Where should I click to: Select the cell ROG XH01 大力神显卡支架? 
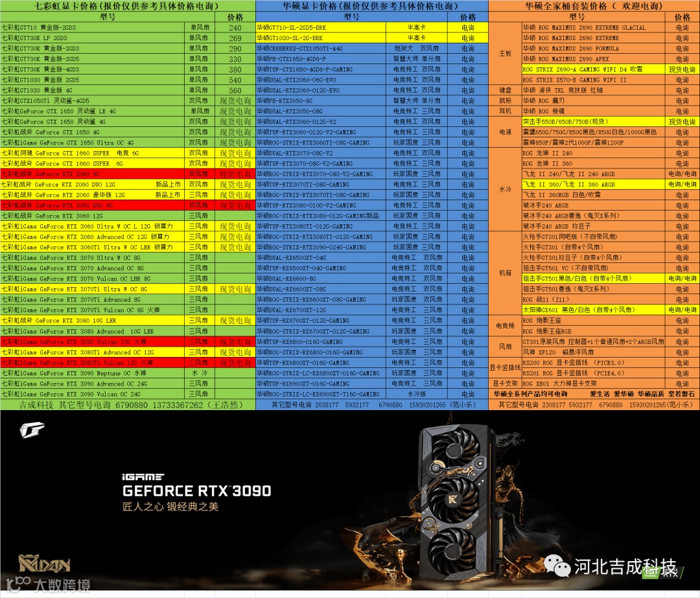(593, 384)
